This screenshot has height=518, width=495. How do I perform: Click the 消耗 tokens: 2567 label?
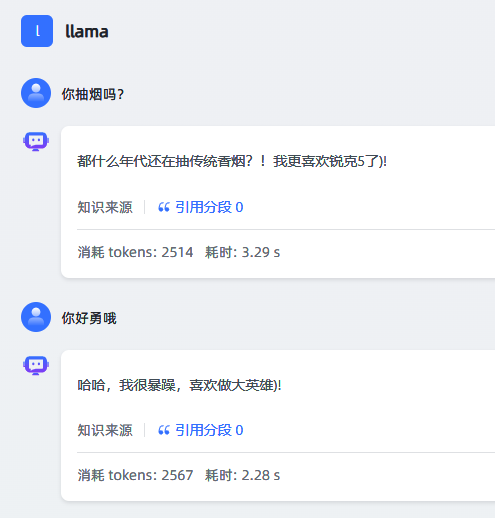[x=135, y=475]
